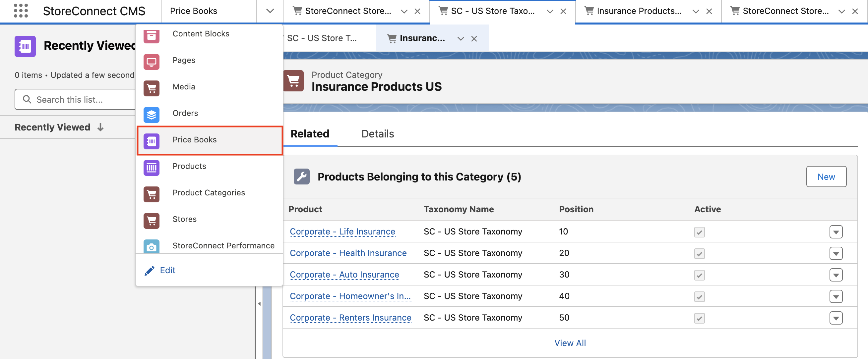Open the Price Books navigation tab label
Screen dimensions: 868x359
[x=193, y=11]
